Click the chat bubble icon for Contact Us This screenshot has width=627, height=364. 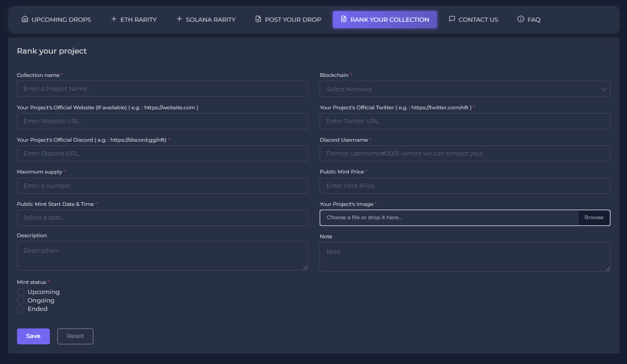tap(452, 20)
